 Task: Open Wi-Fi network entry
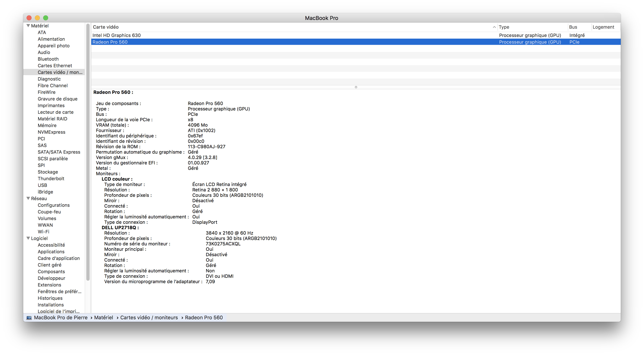point(44,232)
